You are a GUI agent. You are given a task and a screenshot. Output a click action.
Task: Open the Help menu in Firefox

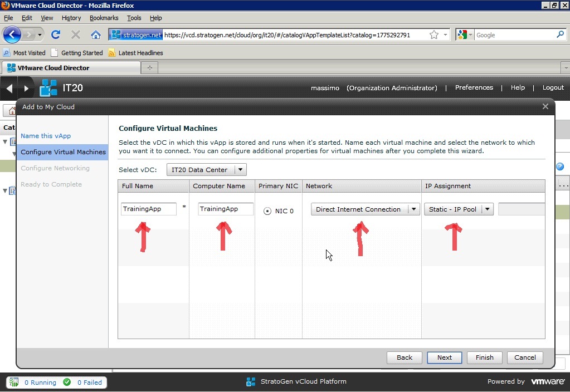click(x=156, y=18)
